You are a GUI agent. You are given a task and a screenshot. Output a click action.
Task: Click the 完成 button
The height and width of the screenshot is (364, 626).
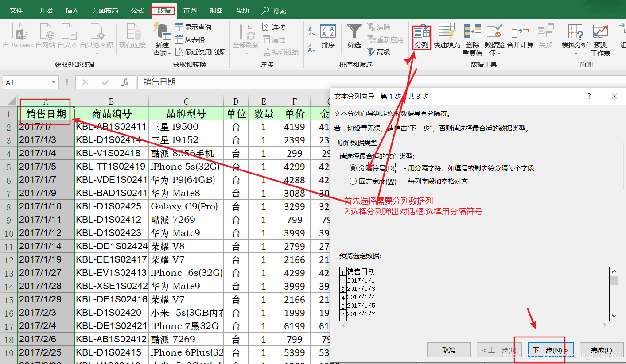(x=602, y=350)
